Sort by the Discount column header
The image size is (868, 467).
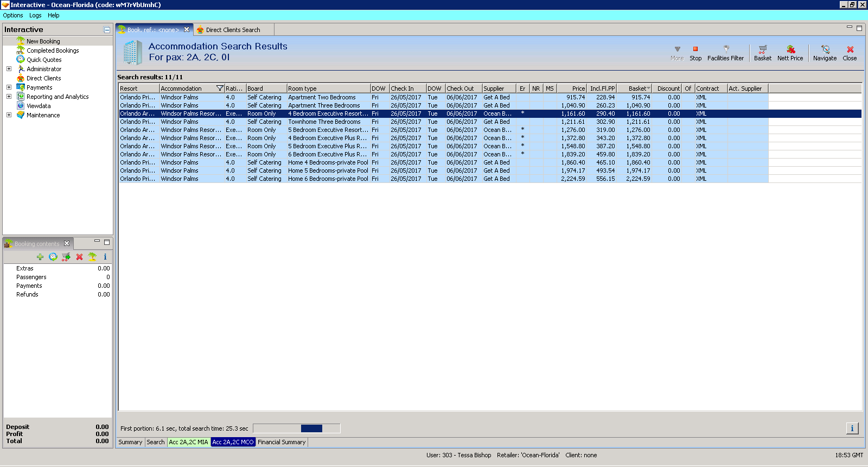tap(667, 89)
